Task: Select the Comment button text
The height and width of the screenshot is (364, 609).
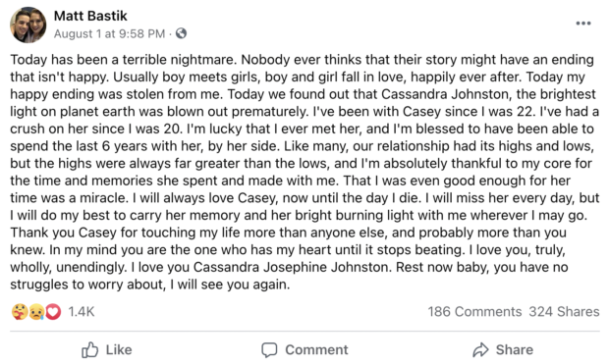Action: pos(316,349)
